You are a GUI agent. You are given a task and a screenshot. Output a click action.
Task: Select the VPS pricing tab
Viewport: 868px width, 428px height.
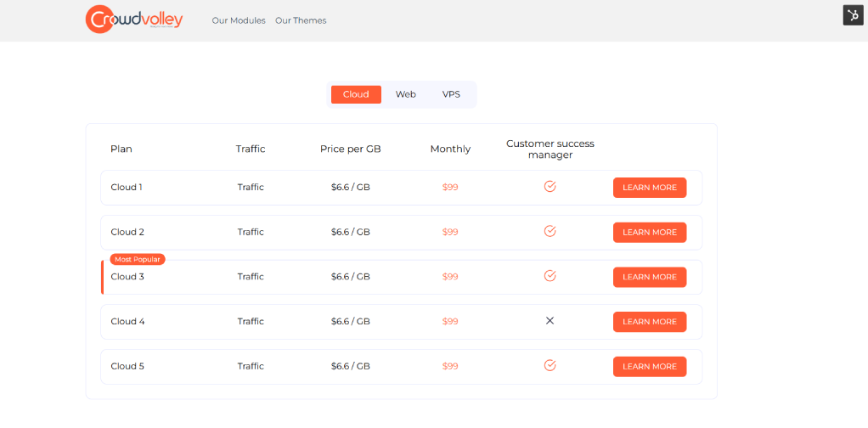pos(451,94)
